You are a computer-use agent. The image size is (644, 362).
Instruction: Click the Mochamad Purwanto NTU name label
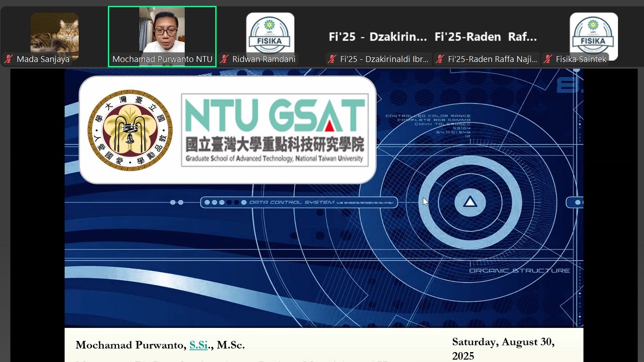coord(162,59)
